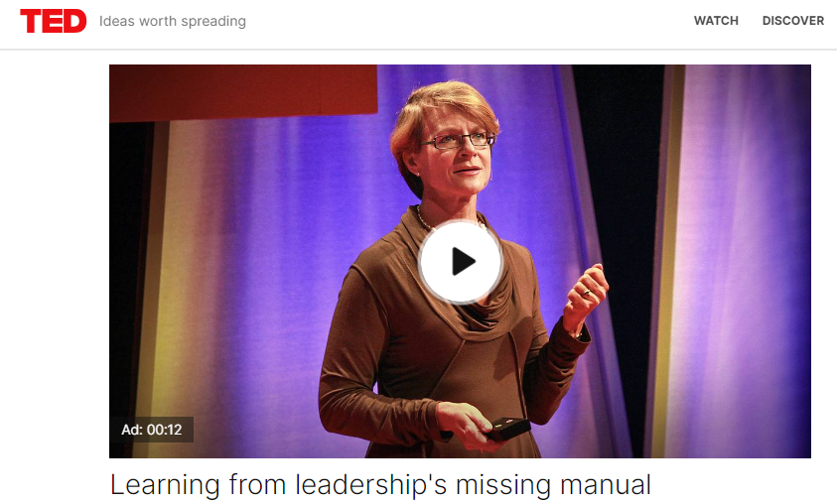Click the 'Ideas worth spreading' tagline
The height and width of the screenshot is (504, 837).
point(173,22)
